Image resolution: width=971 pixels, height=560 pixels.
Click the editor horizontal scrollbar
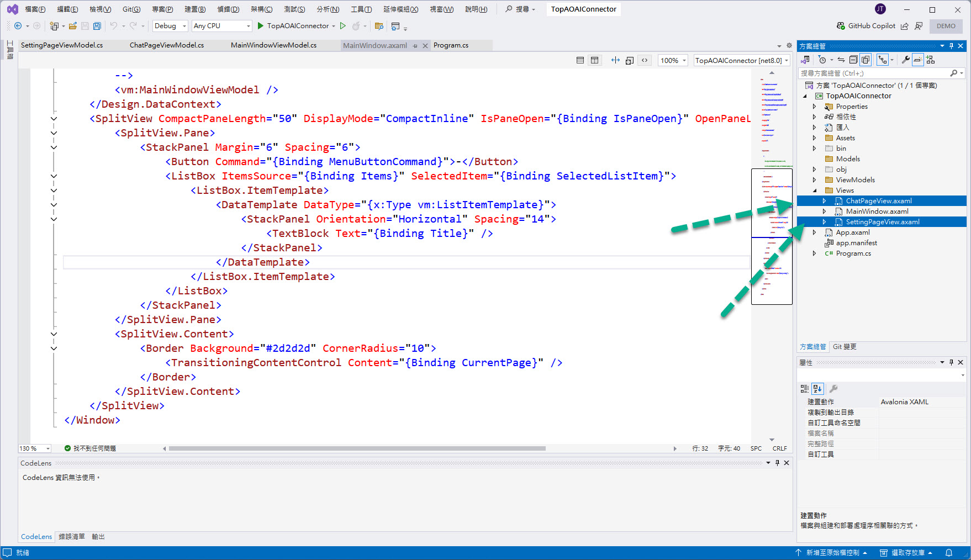click(x=357, y=448)
